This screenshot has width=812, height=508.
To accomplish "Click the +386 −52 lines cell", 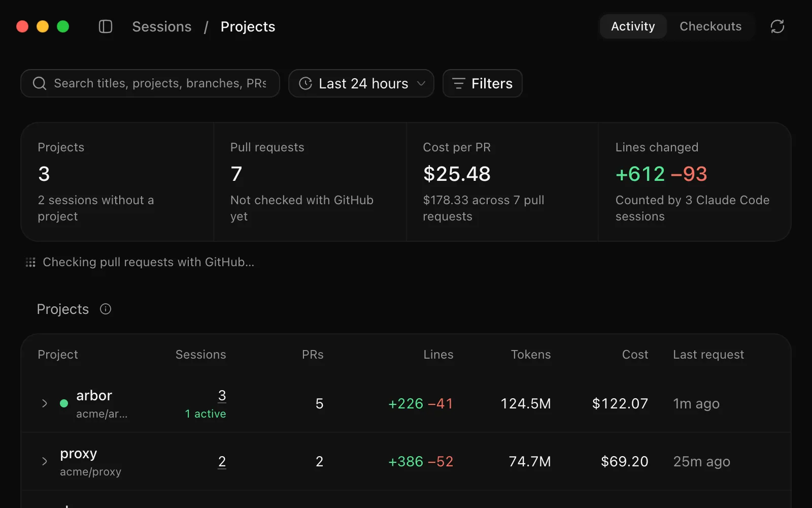I will [x=421, y=461].
